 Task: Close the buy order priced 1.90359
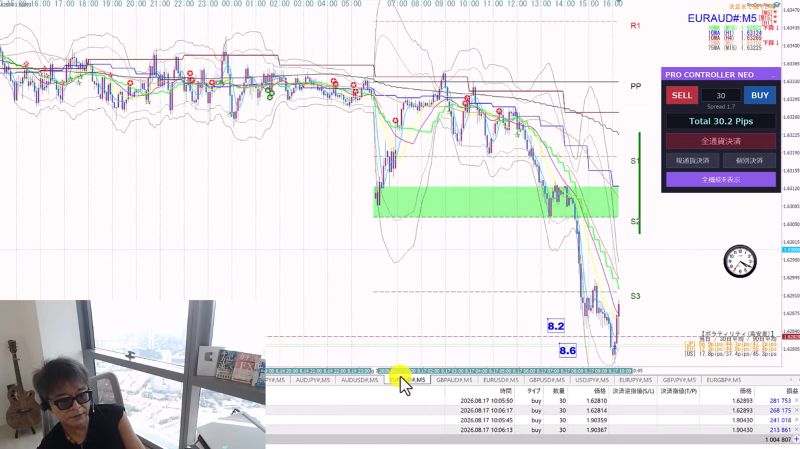pos(796,420)
